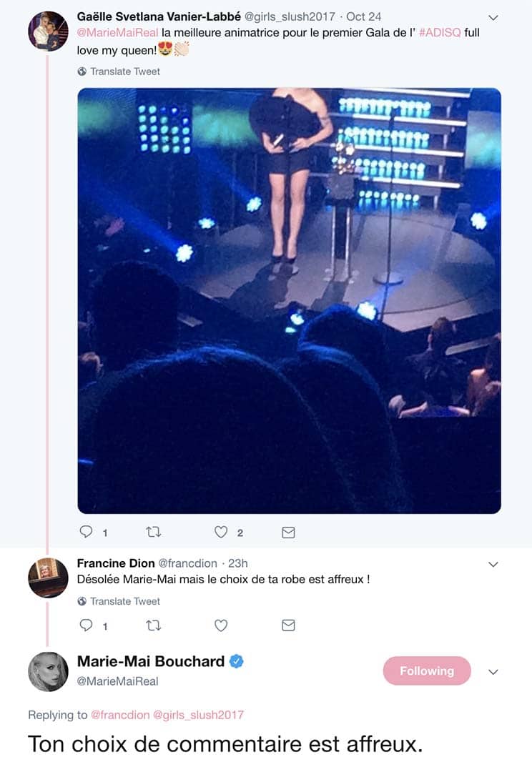This screenshot has width=532, height=762.
Task: Open Marie-Mai Bouchard's profile avatar
Action: [x=48, y=672]
